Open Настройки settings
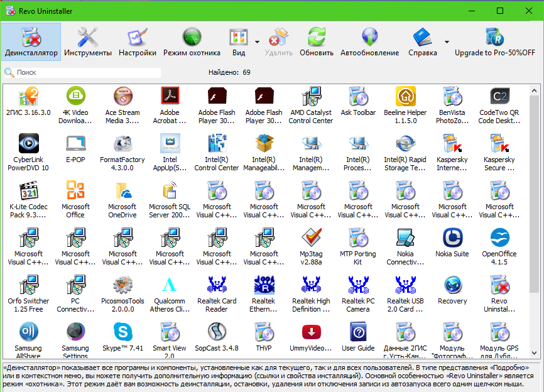This screenshot has height=392, width=544. 138,42
